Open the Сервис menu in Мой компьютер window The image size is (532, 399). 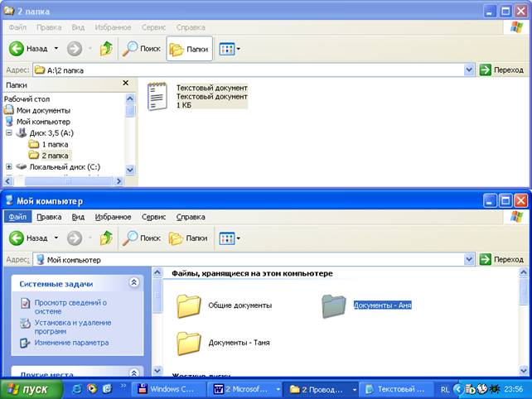click(x=153, y=217)
